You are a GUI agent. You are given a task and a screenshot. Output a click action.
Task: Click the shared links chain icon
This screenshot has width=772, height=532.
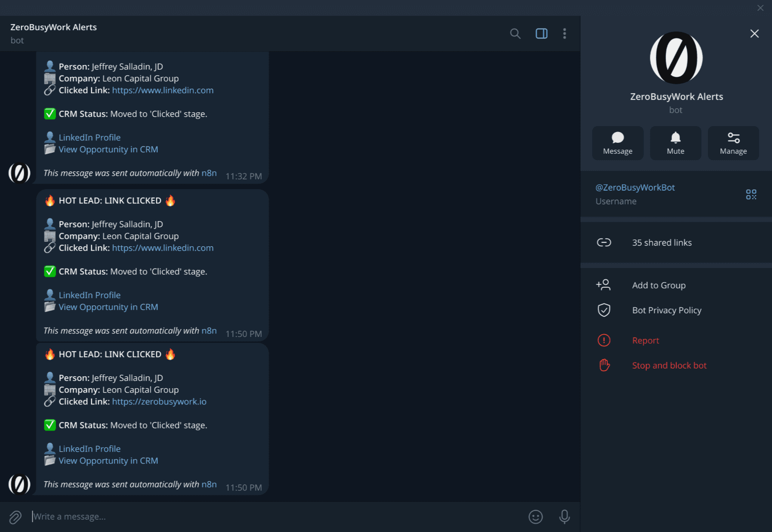(x=604, y=242)
